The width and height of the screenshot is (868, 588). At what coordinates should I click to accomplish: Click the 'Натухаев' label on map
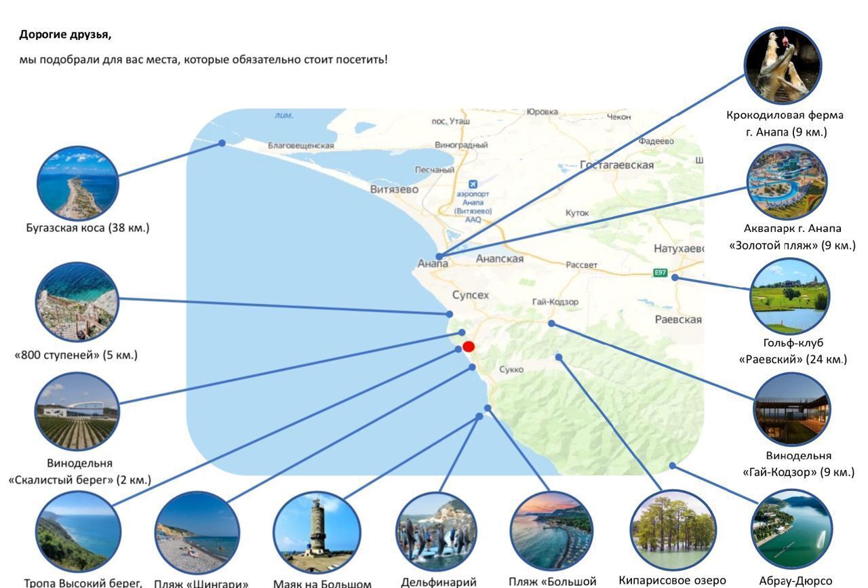679,249
